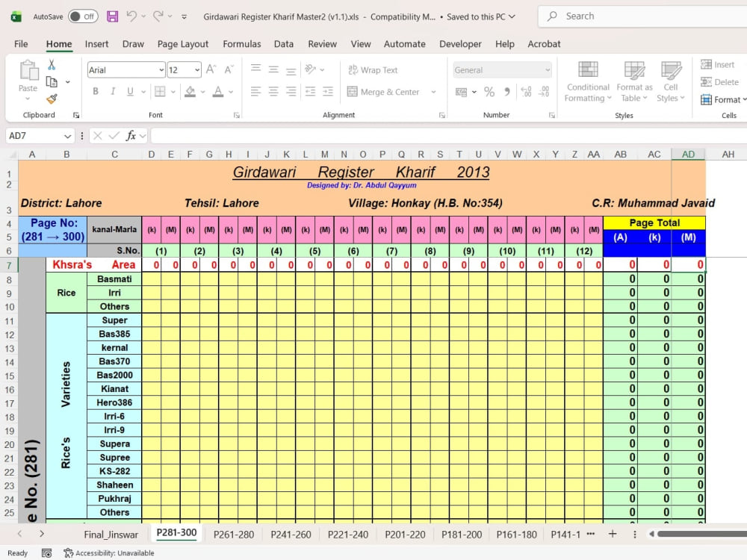Expand the Accounting Number Format dropdown arrow
The width and height of the screenshot is (747, 560).
pyautogui.click(x=474, y=92)
